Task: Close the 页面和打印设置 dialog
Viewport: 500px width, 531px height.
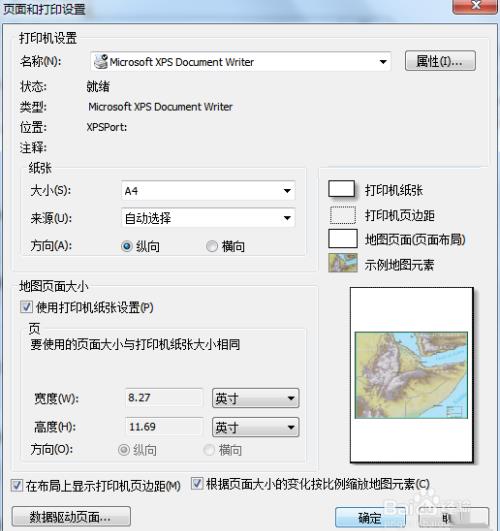Action: tap(475, 6)
